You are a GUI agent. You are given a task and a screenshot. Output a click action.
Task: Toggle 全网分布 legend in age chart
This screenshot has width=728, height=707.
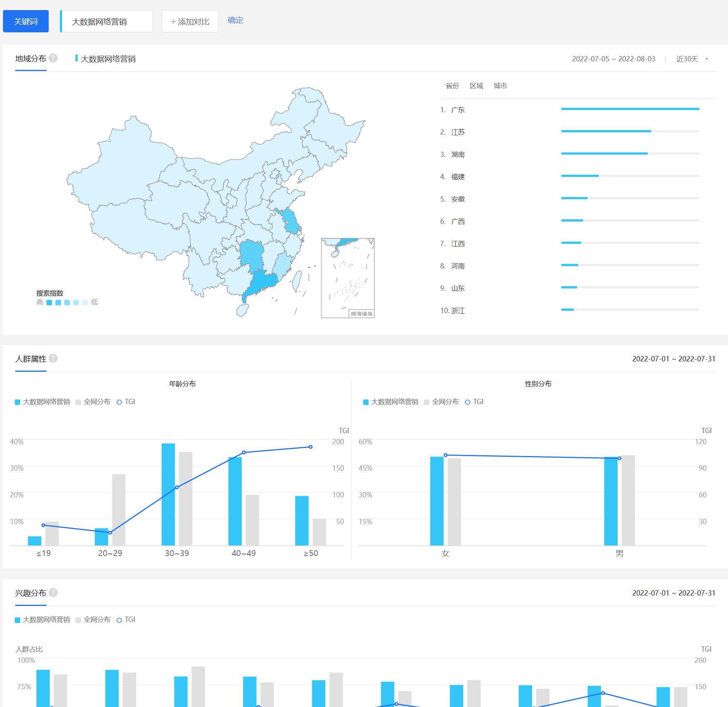tap(93, 402)
